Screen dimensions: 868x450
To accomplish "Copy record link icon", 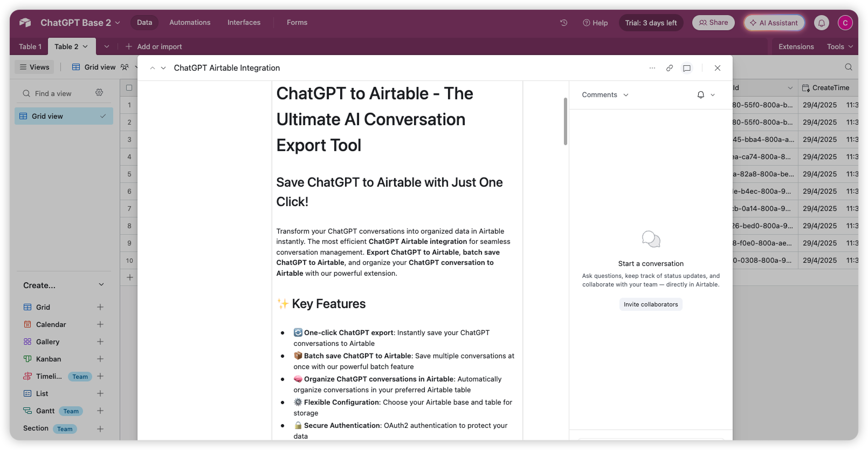I will [x=670, y=68].
